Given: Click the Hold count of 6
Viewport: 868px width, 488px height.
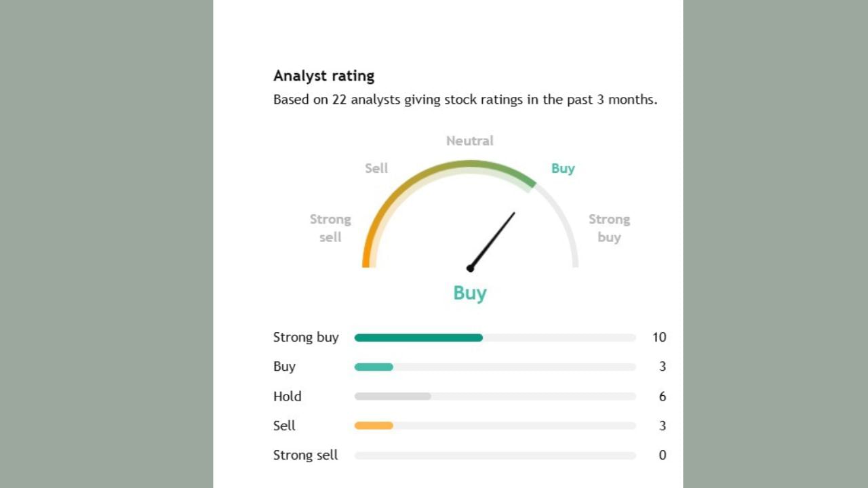Looking at the screenshot, I should 663,396.
